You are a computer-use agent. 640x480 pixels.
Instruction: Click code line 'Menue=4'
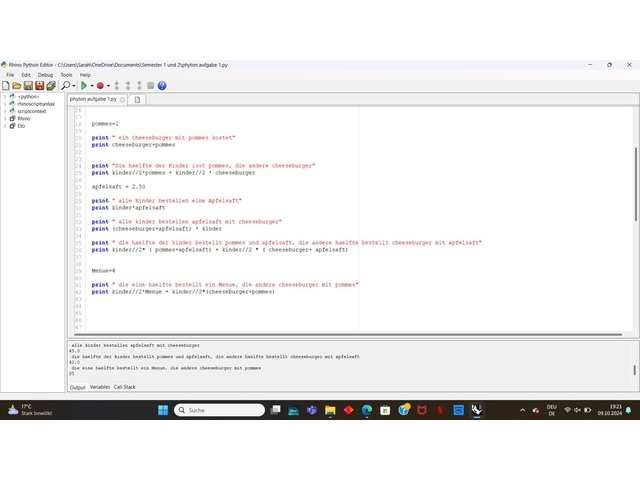click(103, 271)
